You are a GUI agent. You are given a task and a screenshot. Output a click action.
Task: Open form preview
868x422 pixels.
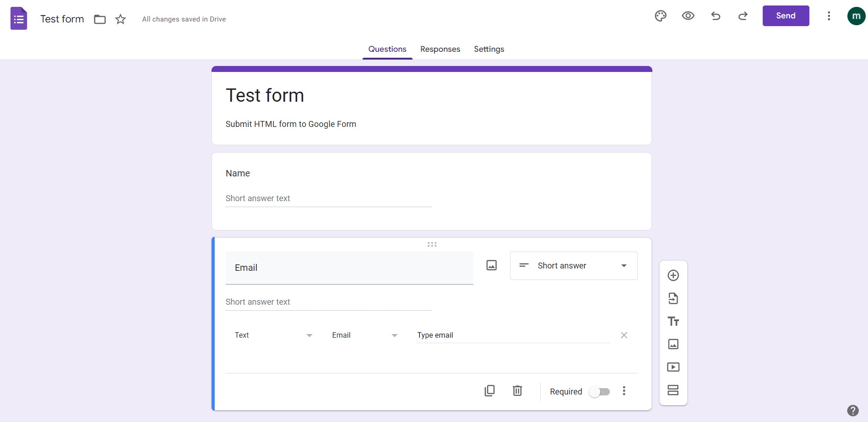[688, 15]
